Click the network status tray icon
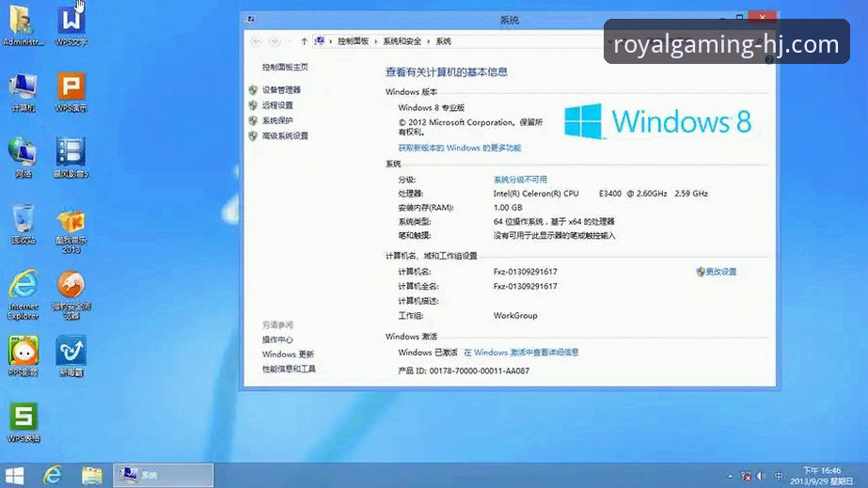The height and width of the screenshot is (488, 868). click(x=746, y=476)
